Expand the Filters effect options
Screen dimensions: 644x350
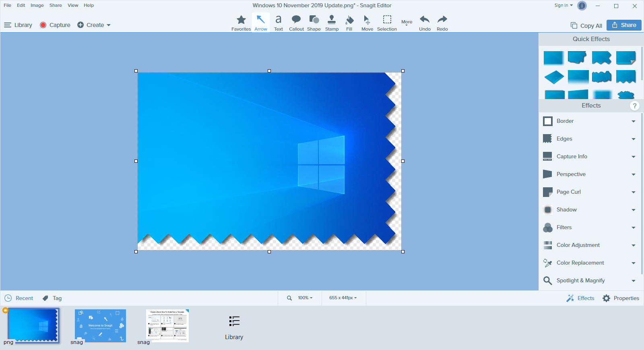[634, 228]
